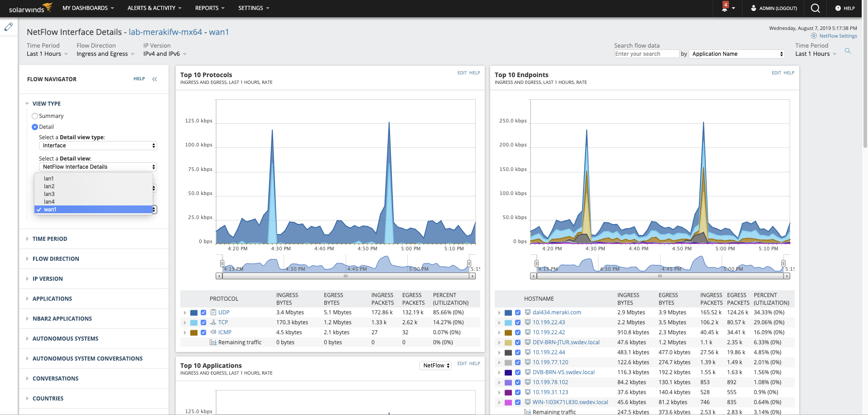Click HELP on Top 10 Endpoints
868x415 pixels.
[789, 73]
